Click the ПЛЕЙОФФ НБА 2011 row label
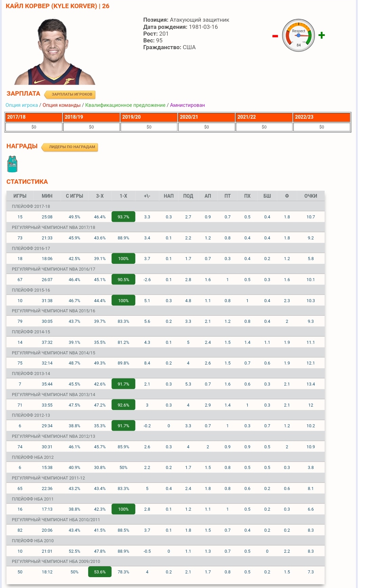The height and width of the screenshot is (588, 366). (33, 499)
